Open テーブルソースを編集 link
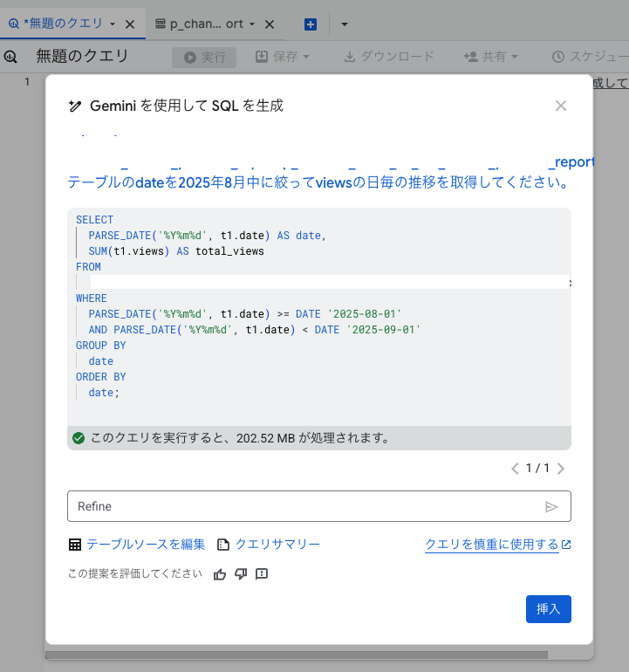This screenshot has width=629, height=672. point(146,545)
